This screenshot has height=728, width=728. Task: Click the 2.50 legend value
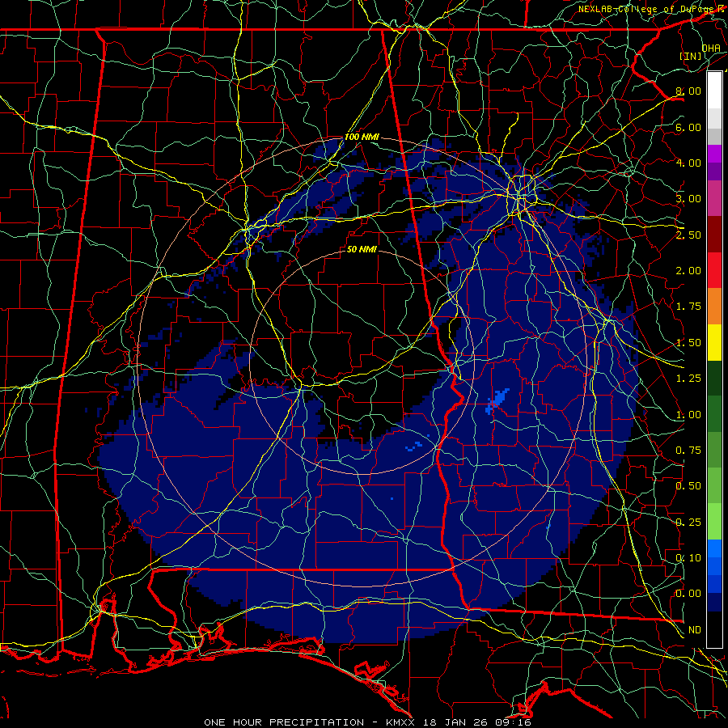(688, 235)
